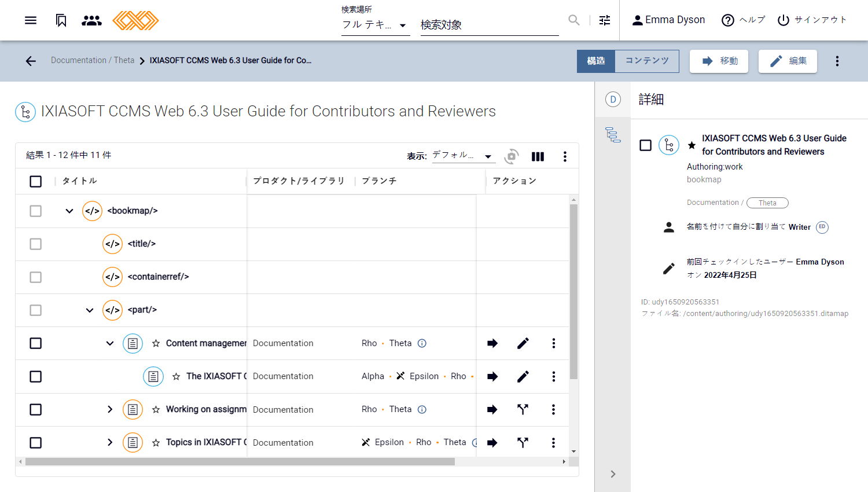This screenshot has height=492, width=868.
Task: Open advanced search filter settings icon
Action: (x=605, y=20)
